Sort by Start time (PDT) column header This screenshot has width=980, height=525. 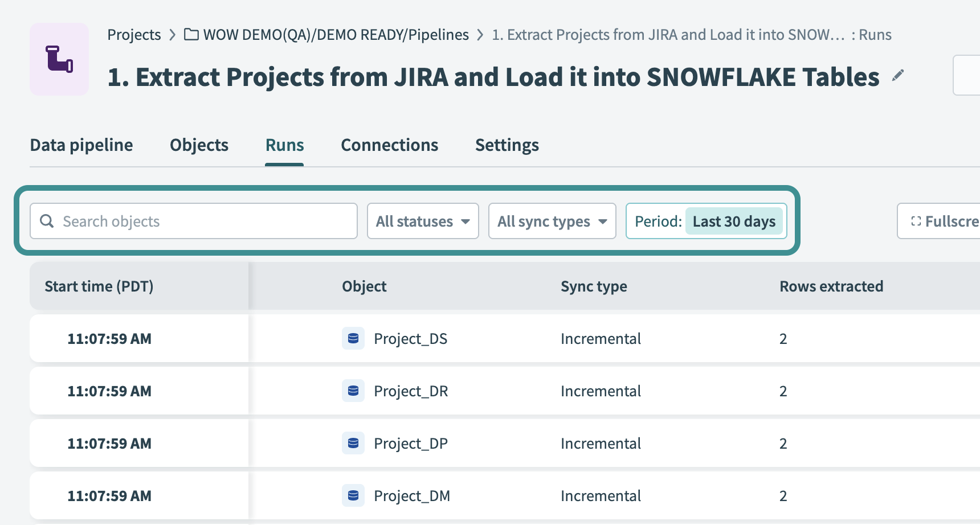(x=99, y=286)
